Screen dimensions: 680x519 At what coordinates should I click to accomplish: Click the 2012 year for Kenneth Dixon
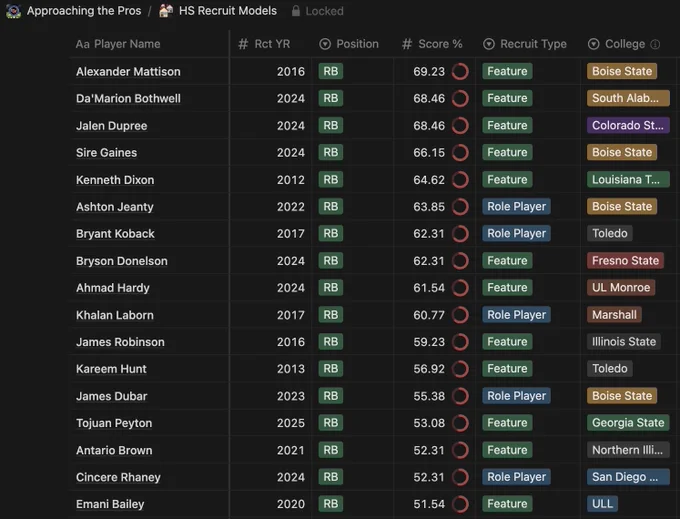291,180
